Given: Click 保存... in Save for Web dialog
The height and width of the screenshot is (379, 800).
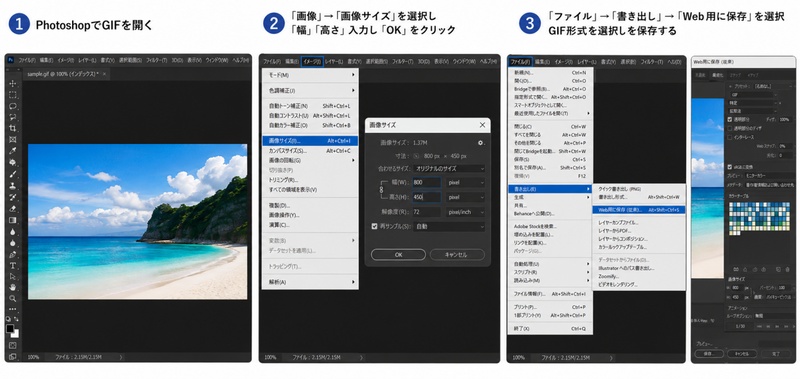Looking at the screenshot, I should 709,353.
